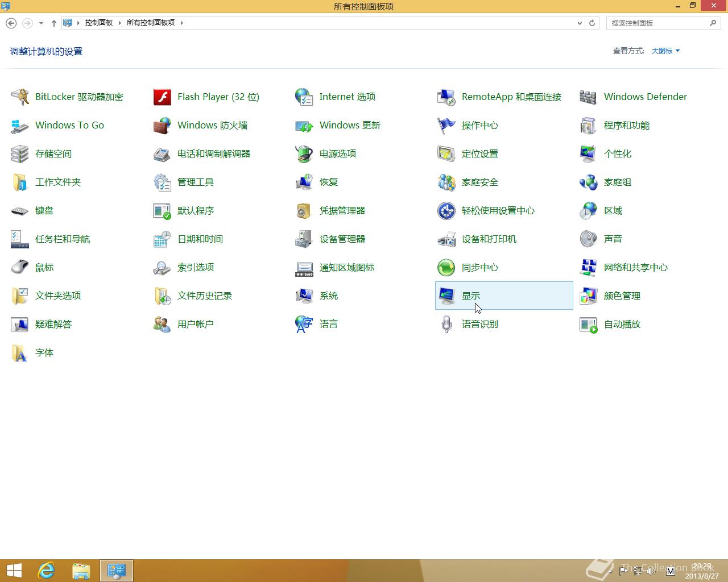Open the 声音 speaker icon
728x582 pixels.
(x=589, y=239)
